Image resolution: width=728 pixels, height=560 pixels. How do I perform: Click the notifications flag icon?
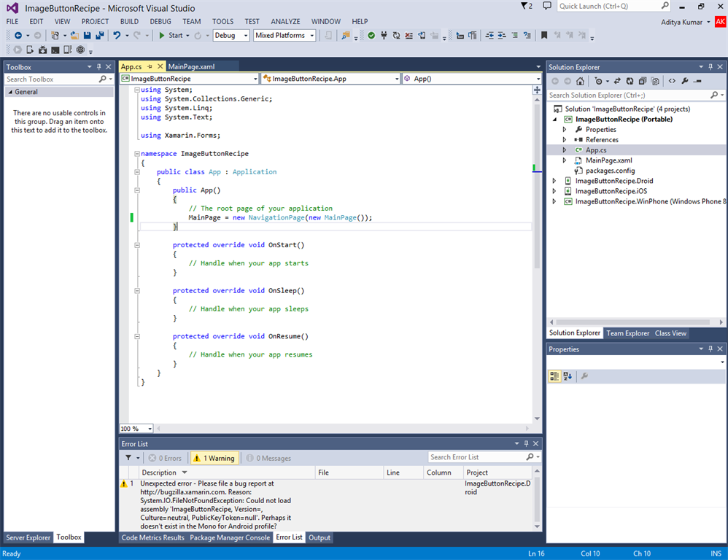click(525, 6)
